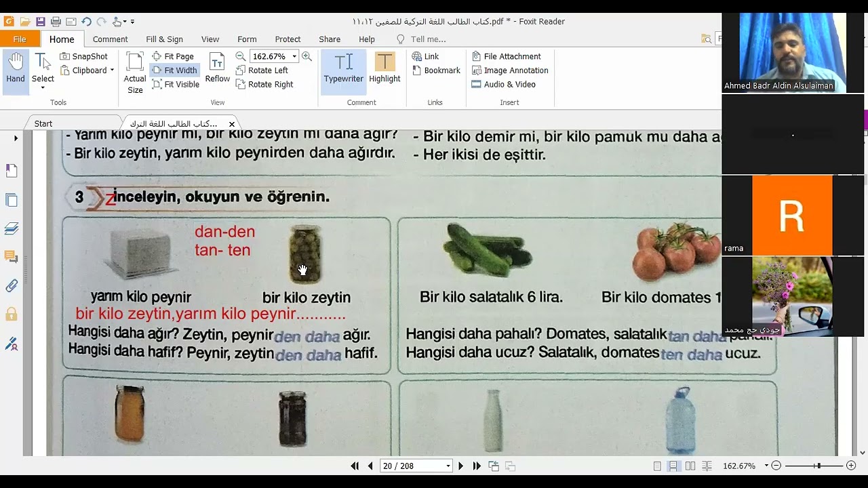Enable continuous facing page mode
This screenshot has width=868, height=488.
click(x=707, y=466)
